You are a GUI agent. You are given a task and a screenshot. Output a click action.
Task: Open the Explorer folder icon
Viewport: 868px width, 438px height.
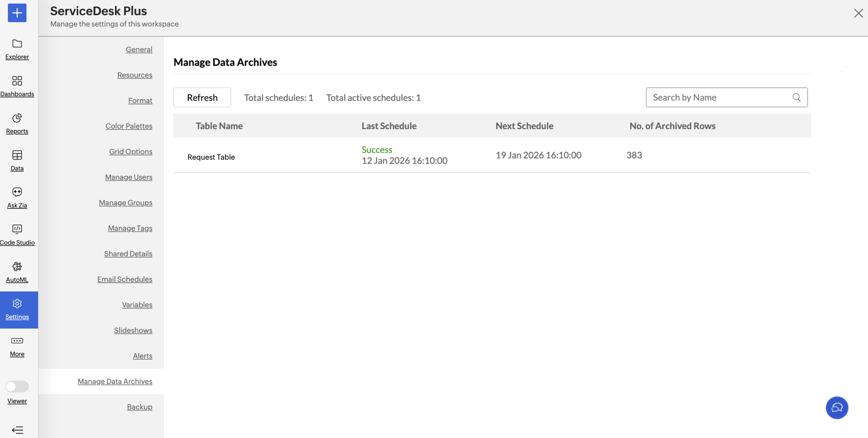(17, 44)
